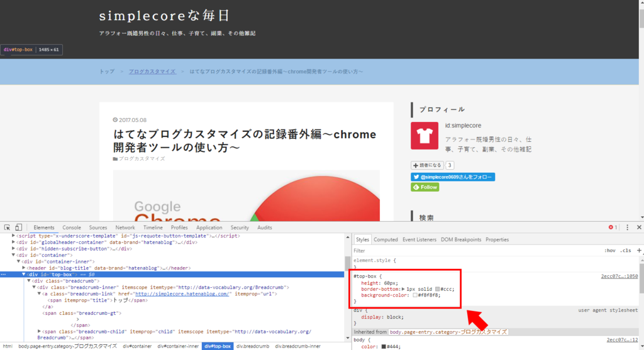Collapse the div class breadcrumb node
The width and height of the screenshot is (644, 350).
coord(29,281)
